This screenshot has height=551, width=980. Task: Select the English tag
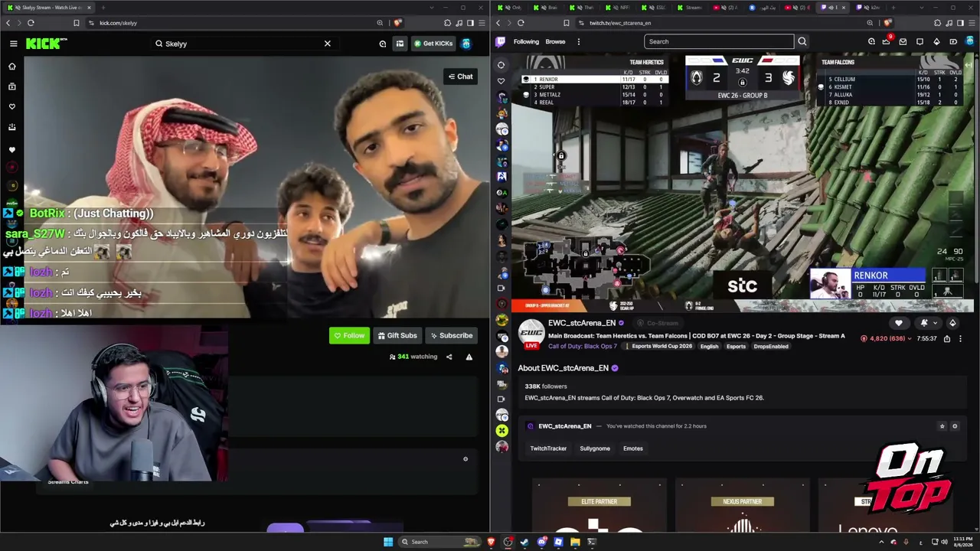[x=709, y=347]
